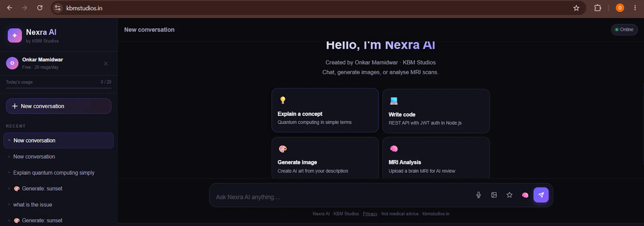Open Explain quantum computing simply chat
The width and height of the screenshot is (644, 226).
[59, 173]
